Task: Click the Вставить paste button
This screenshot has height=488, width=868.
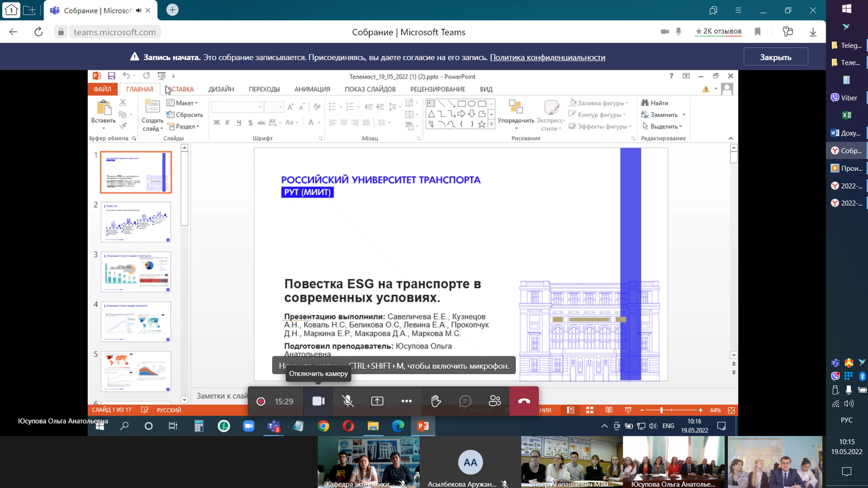Action: pos(103,114)
